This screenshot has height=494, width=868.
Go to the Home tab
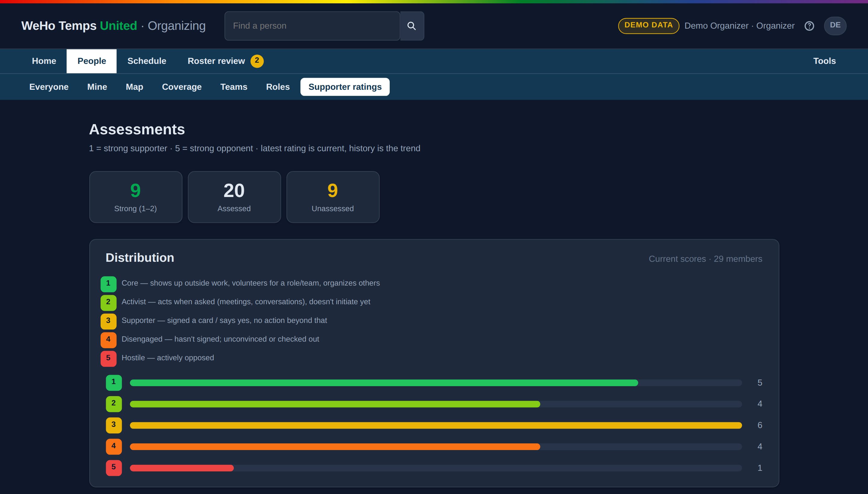tap(44, 61)
